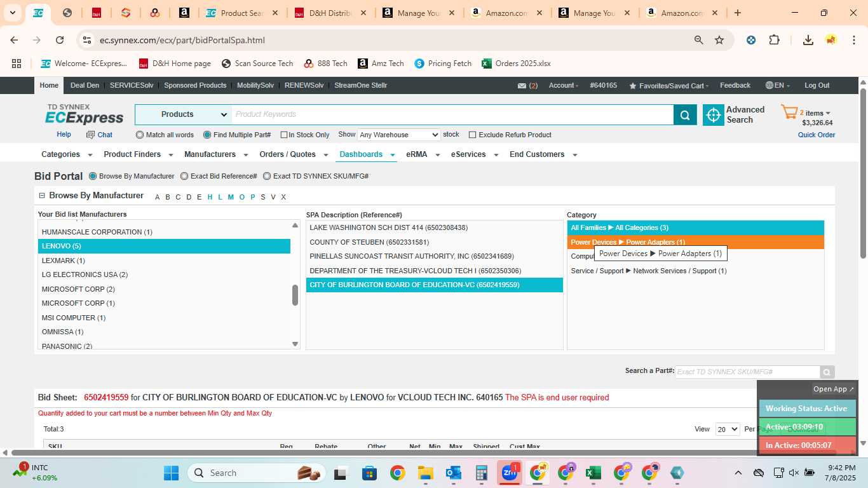Select Exact TD SYNNEX SKU/MFG# radio option
868x488 pixels.
point(267,176)
